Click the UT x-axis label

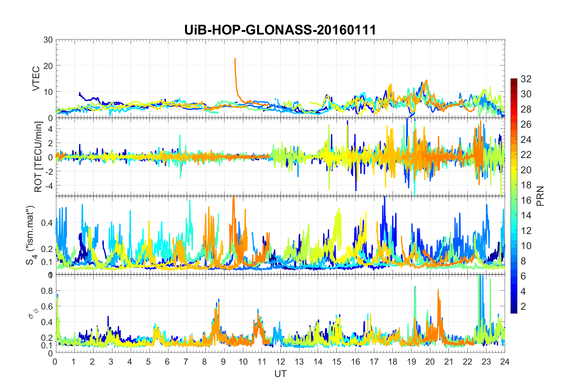coord(280,374)
